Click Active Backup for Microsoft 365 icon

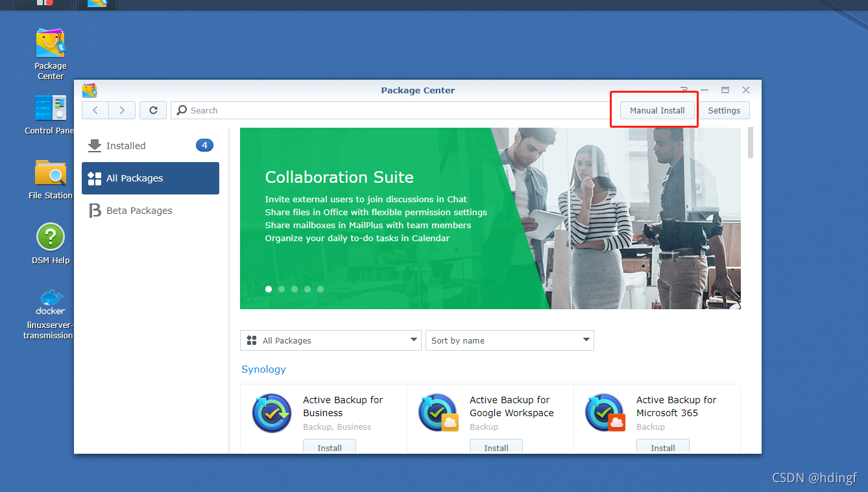click(x=605, y=413)
